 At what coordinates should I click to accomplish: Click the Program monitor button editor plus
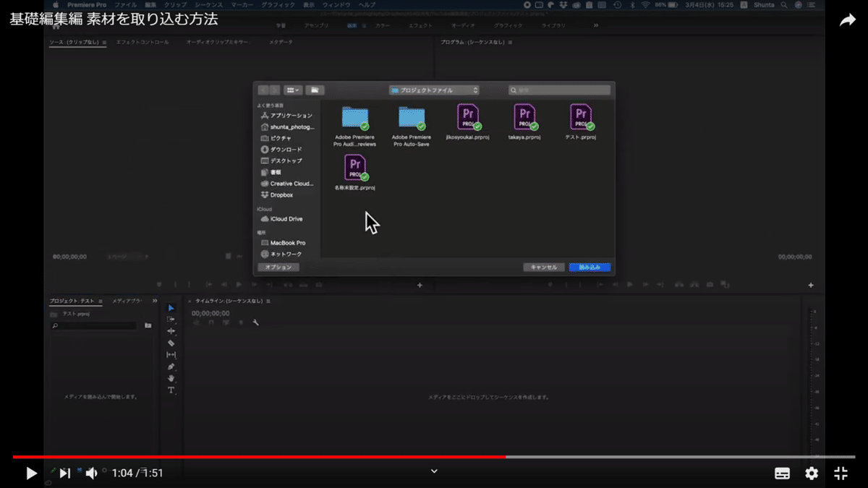tap(811, 285)
